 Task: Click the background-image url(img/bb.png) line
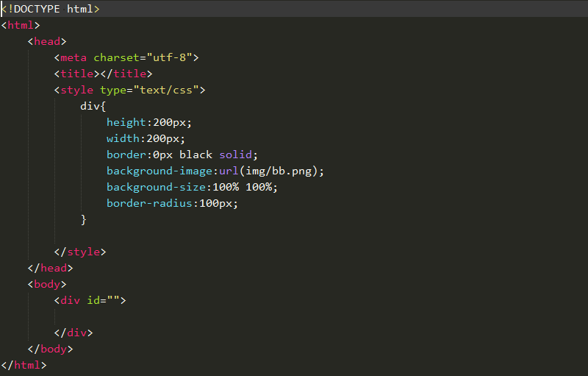coord(215,171)
